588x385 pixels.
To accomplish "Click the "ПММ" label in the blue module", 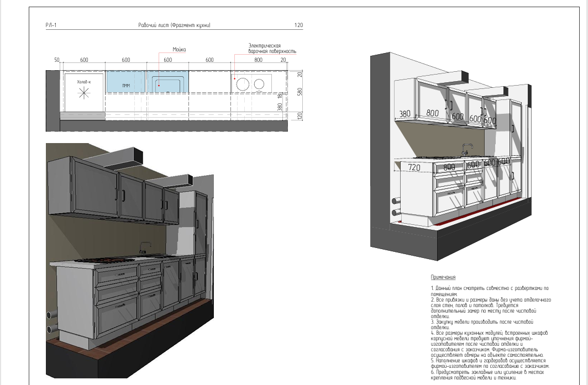I will 126,86.
